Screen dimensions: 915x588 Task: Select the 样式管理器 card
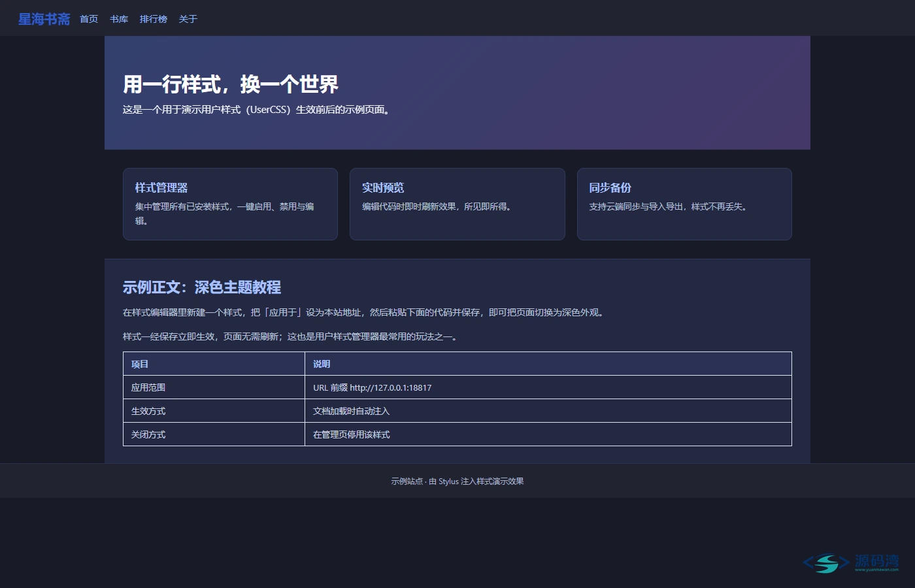click(230, 204)
